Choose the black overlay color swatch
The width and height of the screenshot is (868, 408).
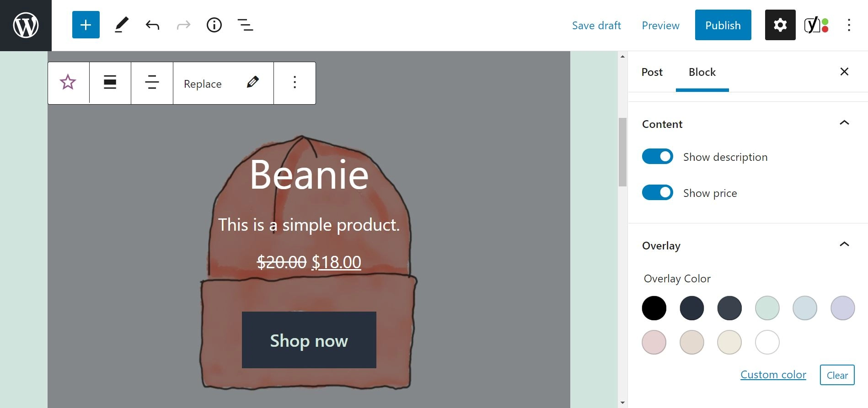tap(654, 308)
